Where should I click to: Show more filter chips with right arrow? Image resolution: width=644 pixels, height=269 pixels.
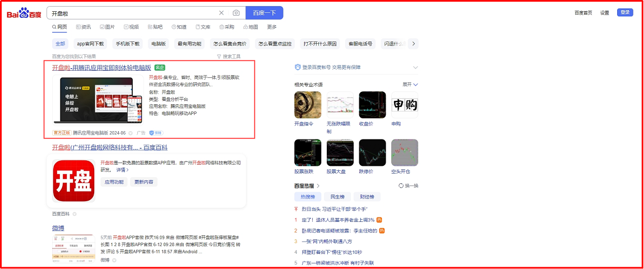tap(414, 44)
